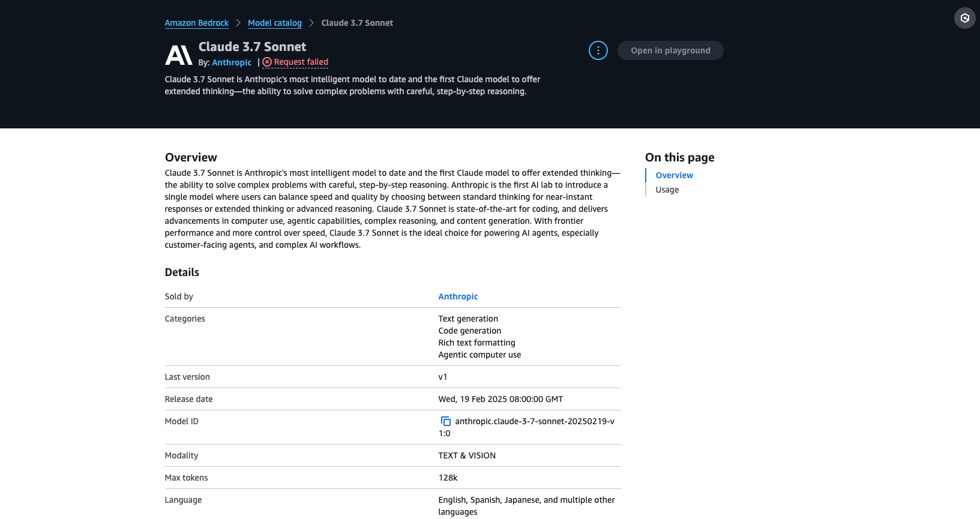980x519 pixels.
Task: Select the Model ID value anthropic.claude-3-7-sonnet
Action: pyautogui.click(x=527, y=427)
